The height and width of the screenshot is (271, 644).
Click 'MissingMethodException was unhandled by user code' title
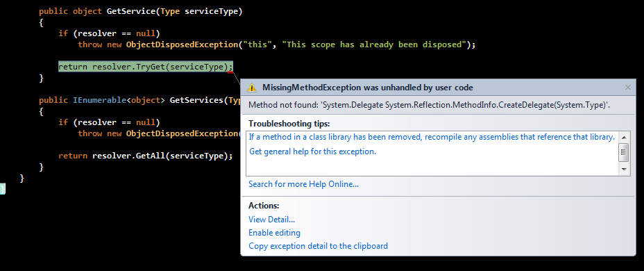pyautogui.click(x=368, y=88)
